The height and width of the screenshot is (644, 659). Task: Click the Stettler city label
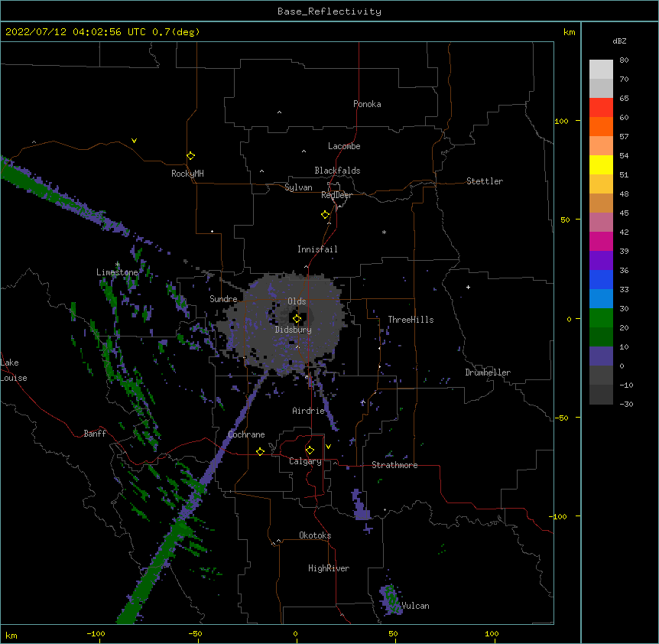pyautogui.click(x=484, y=181)
